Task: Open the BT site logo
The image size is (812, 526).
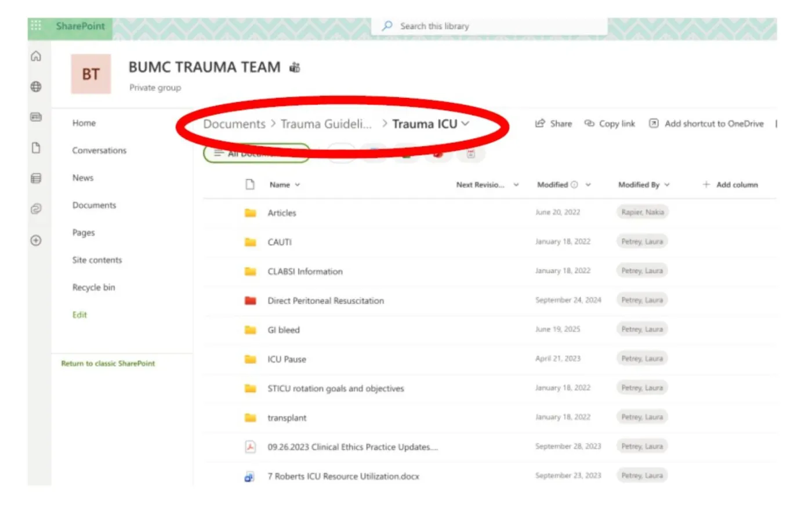Action: [x=90, y=74]
